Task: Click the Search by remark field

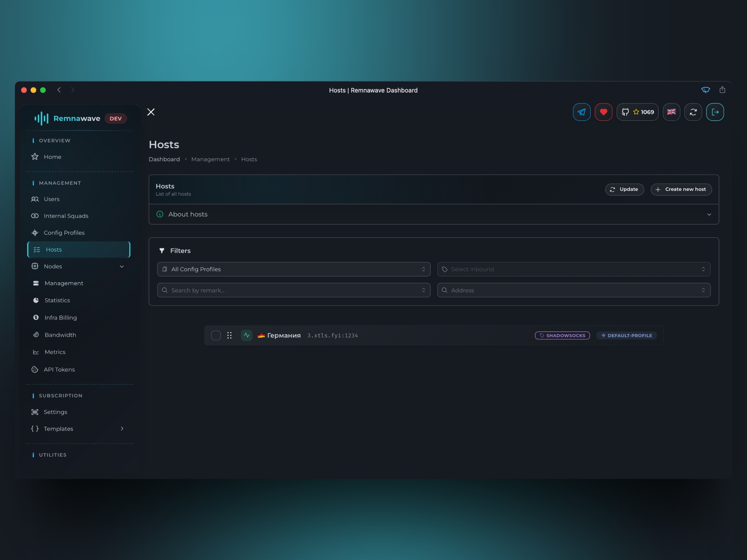Action: click(293, 290)
